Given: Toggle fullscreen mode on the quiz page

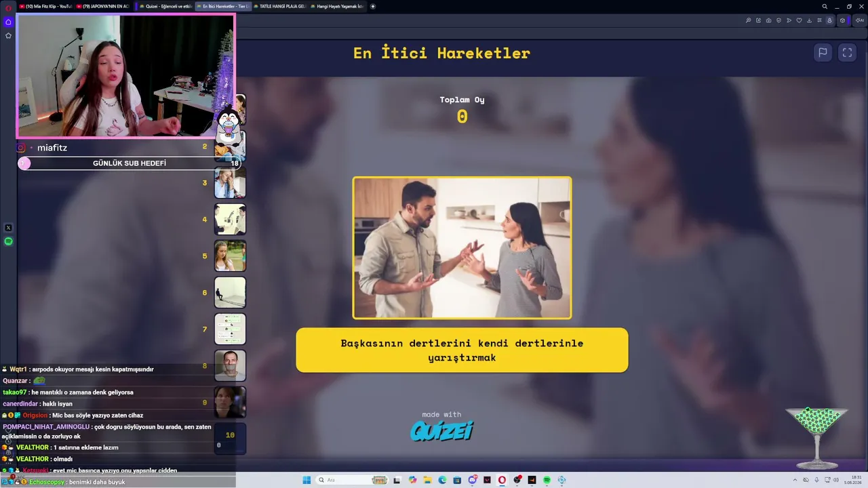Looking at the screenshot, I should pyautogui.click(x=847, y=52).
